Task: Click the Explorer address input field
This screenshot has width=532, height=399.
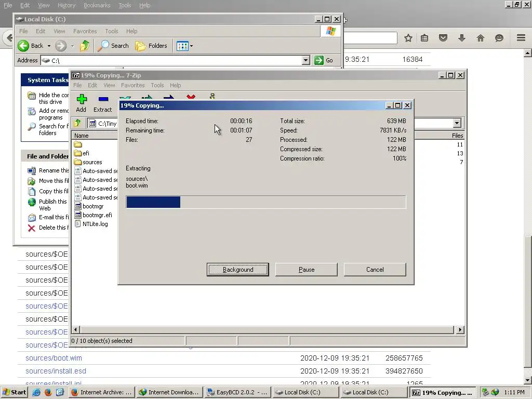Action: (171, 60)
